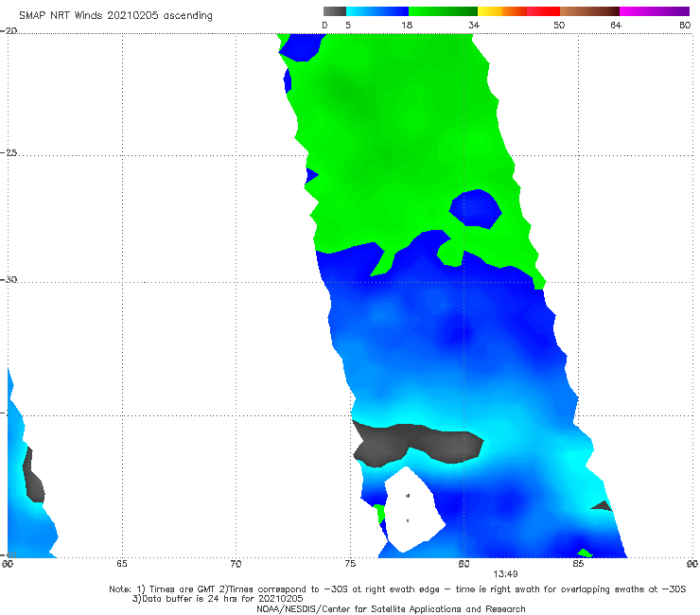Click the NOAA/NESDIS credit line
The image size is (700, 615).
click(x=391, y=608)
